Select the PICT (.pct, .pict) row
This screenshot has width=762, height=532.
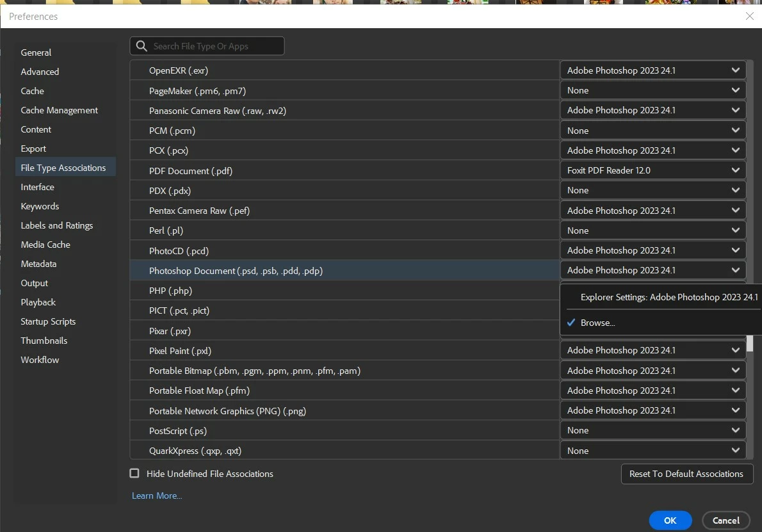tap(345, 310)
